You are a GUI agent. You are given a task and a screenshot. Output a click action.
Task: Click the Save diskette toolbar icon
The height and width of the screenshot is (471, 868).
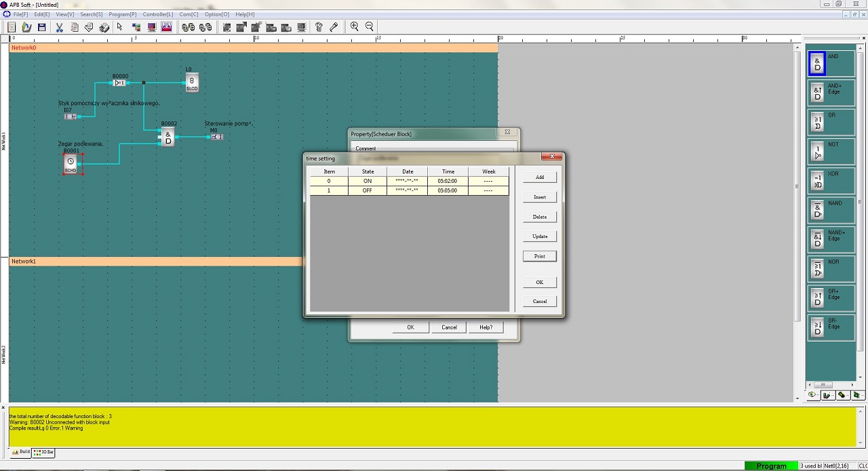(x=41, y=27)
